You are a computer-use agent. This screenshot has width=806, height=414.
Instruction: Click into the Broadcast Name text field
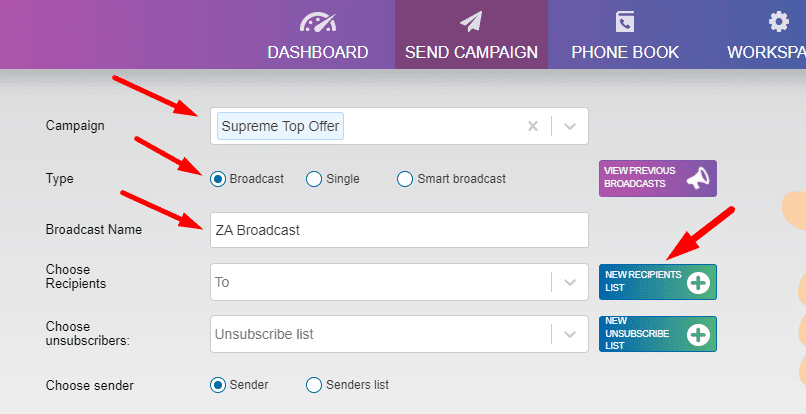[x=399, y=230]
